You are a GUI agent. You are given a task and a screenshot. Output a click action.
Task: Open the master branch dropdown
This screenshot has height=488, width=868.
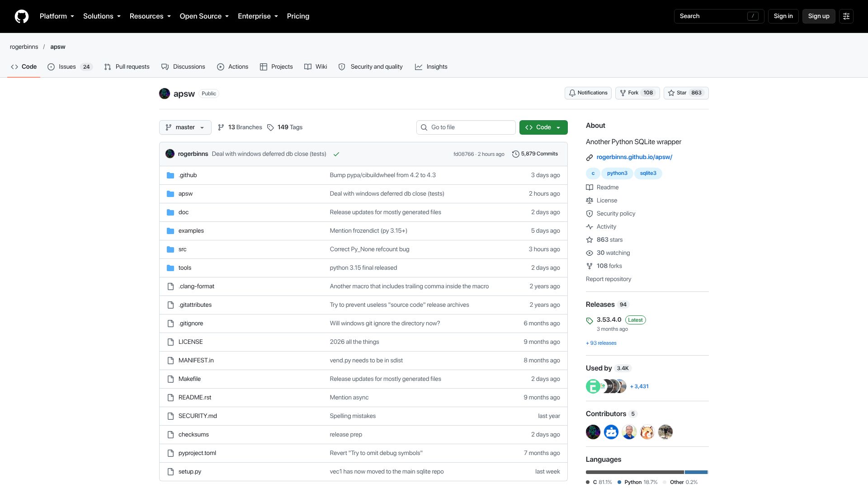pyautogui.click(x=185, y=127)
